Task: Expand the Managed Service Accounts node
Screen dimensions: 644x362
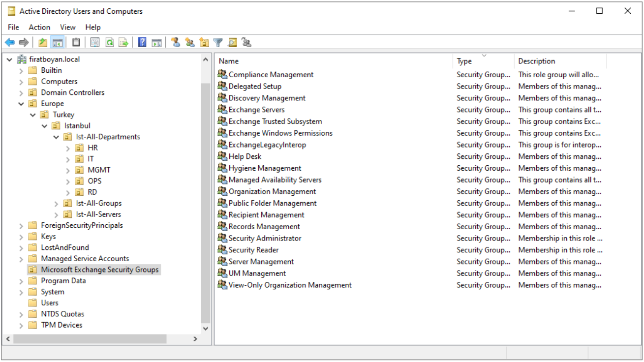Action: point(21,259)
